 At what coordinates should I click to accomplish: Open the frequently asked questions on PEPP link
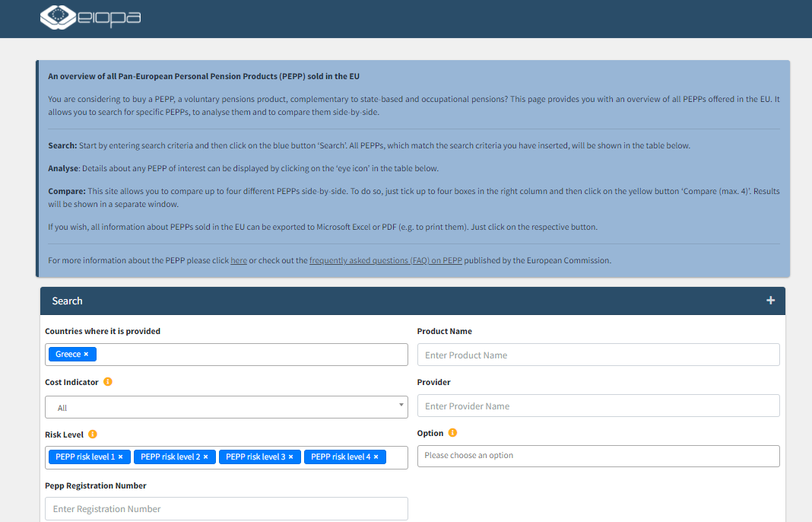click(385, 260)
